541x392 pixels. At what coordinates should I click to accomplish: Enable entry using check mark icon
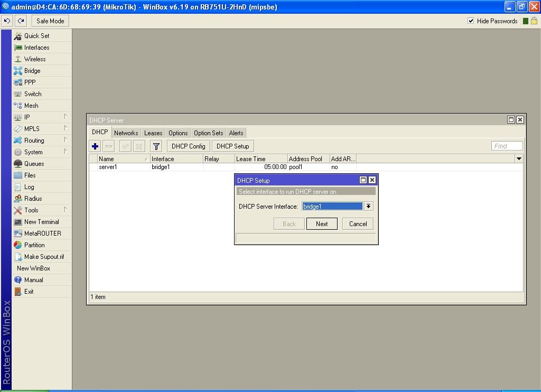pos(126,146)
